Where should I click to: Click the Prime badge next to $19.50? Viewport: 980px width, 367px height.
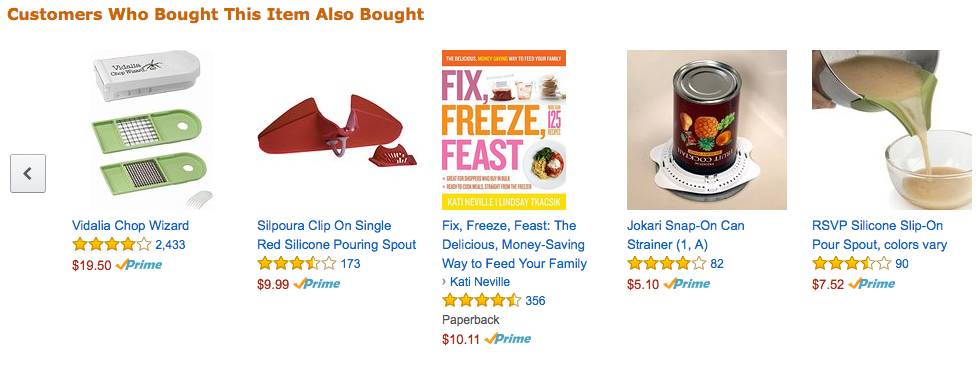[x=139, y=265]
